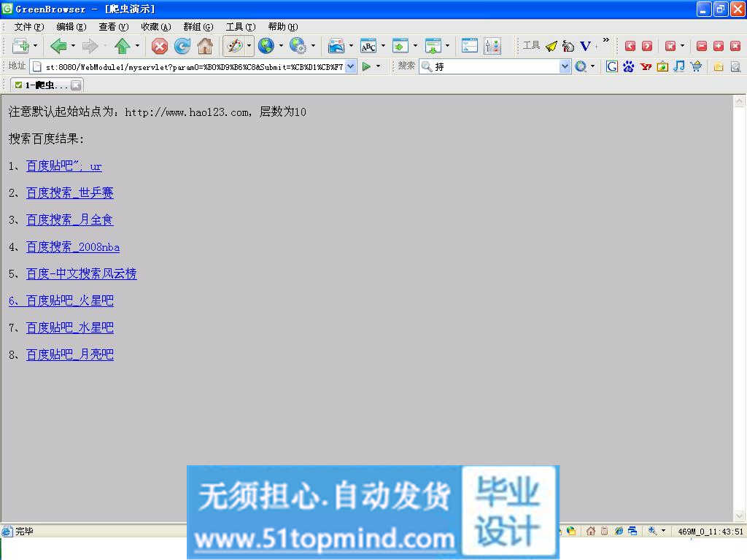Click the status bar home icon
Screen dimensions: 747x560
(591, 531)
